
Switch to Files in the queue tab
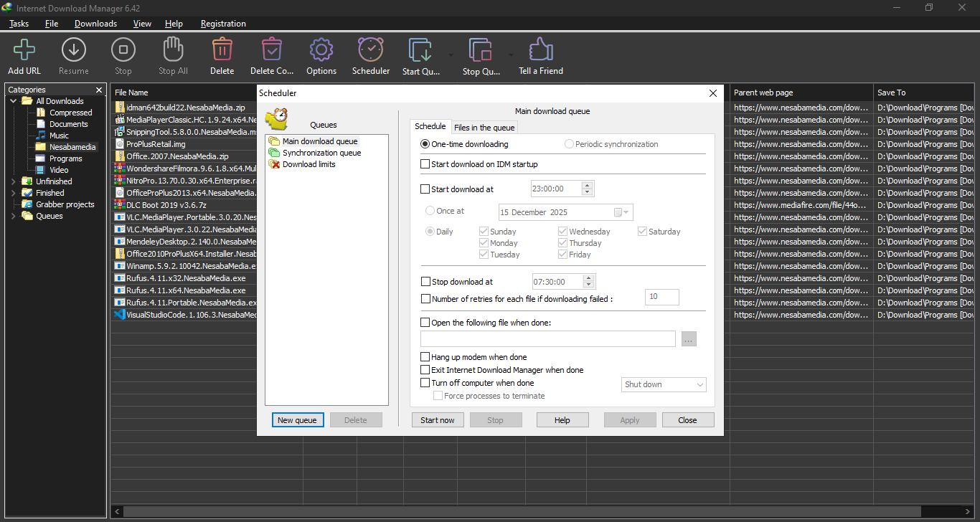[484, 128]
